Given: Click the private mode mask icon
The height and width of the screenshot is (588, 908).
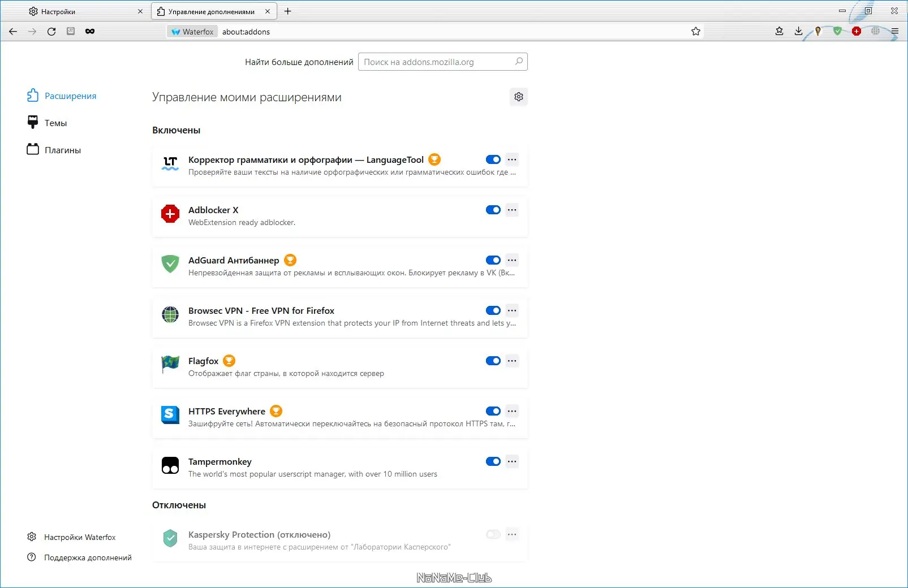Looking at the screenshot, I should [90, 31].
